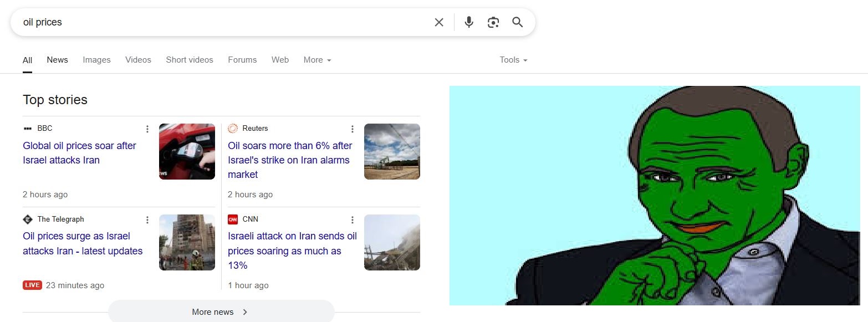This screenshot has width=868, height=322.
Task: Click the Reuters source logo icon
Action: (233, 129)
